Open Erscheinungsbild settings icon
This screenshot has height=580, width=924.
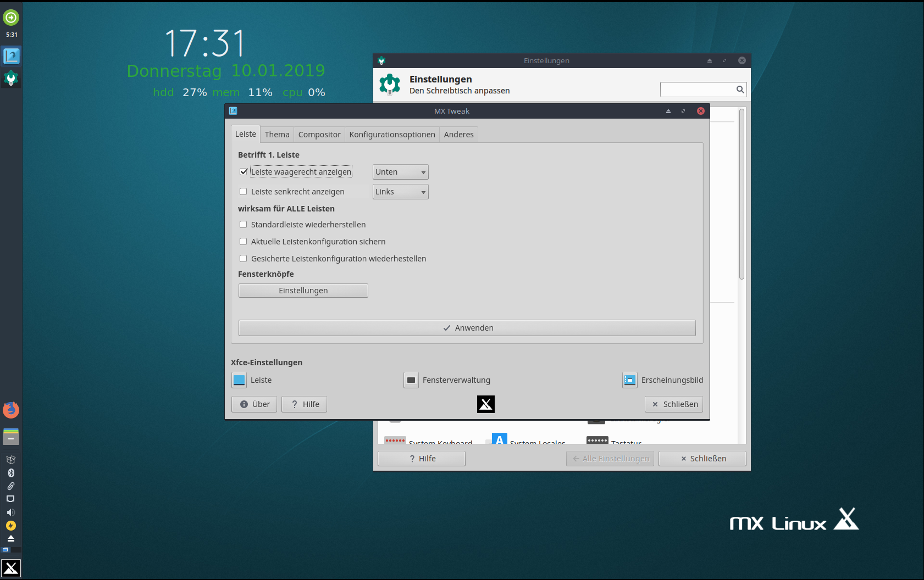(x=629, y=380)
